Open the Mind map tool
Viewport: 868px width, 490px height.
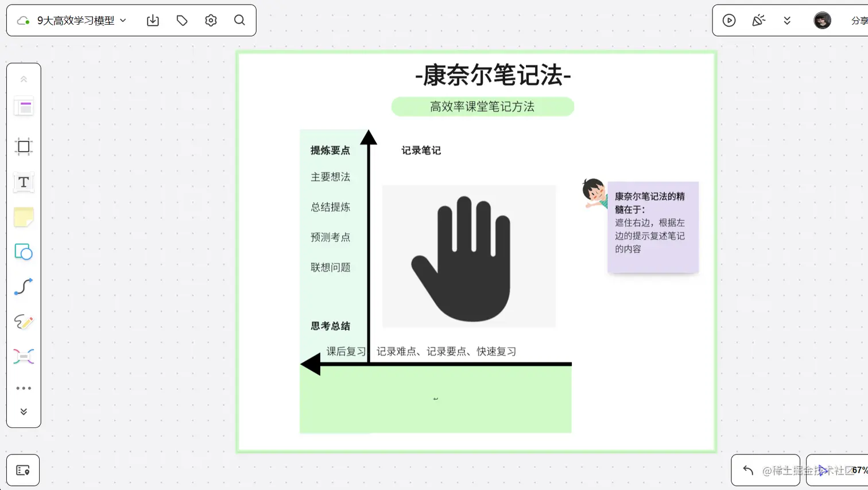[x=24, y=357]
